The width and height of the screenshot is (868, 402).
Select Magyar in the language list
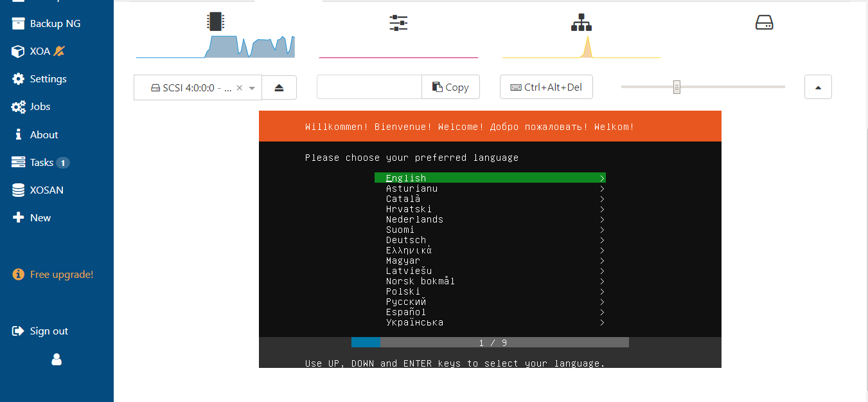[490, 260]
